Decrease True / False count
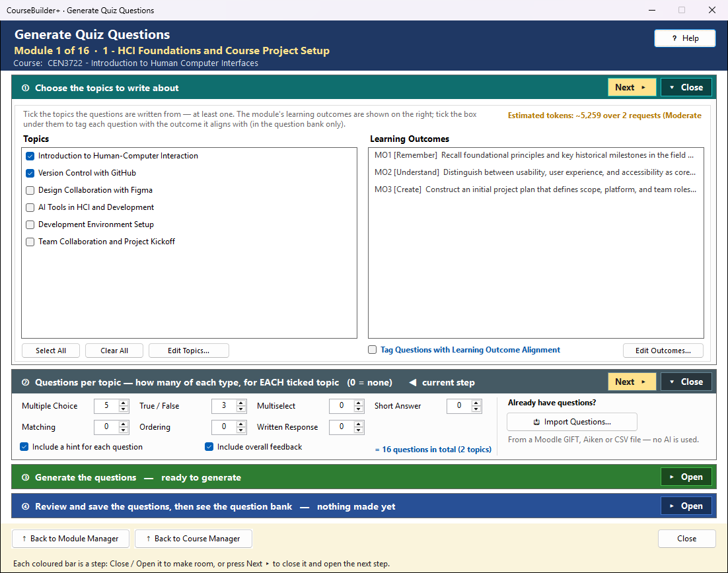The image size is (728, 573). (x=241, y=409)
